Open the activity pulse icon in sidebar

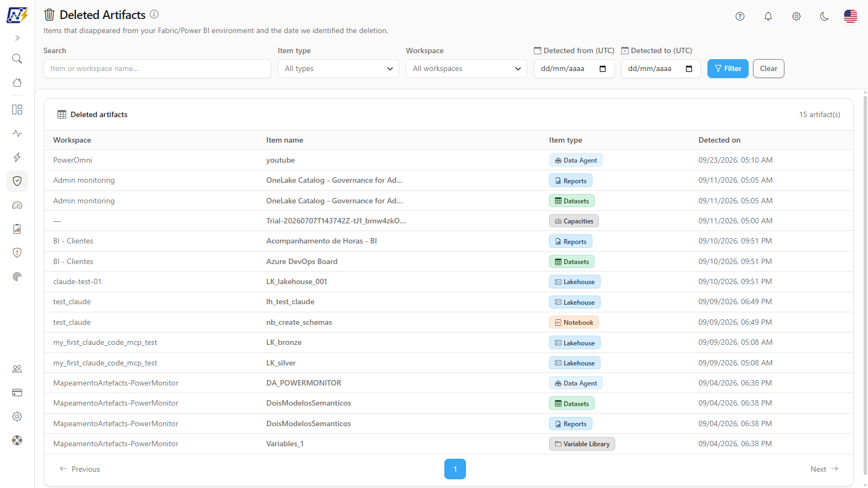point(17,133)
